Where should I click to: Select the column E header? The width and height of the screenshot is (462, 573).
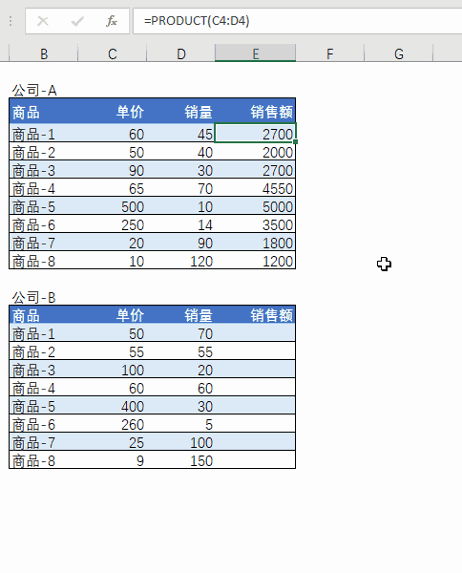(255, 53)
